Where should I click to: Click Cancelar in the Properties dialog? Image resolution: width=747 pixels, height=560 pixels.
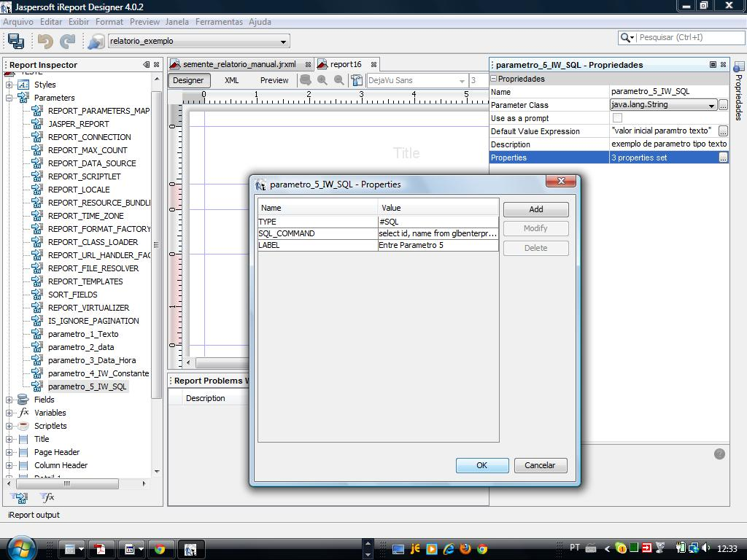(541, 465)
